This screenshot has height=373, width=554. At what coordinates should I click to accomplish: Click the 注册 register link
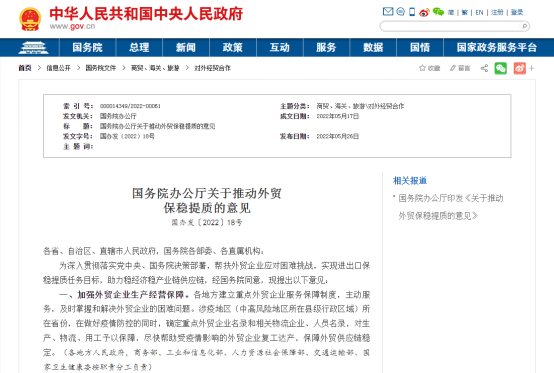[x=497, y=12]
